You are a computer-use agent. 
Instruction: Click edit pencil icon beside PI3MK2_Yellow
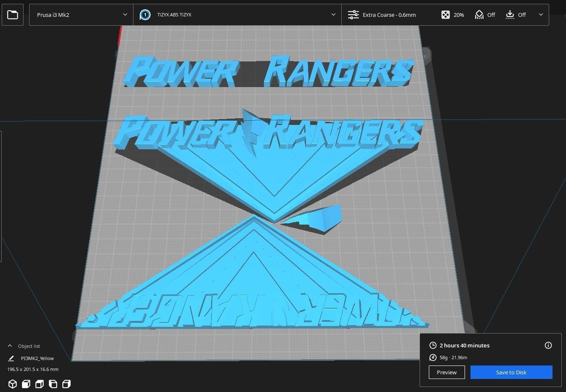(x=11, y=358)
